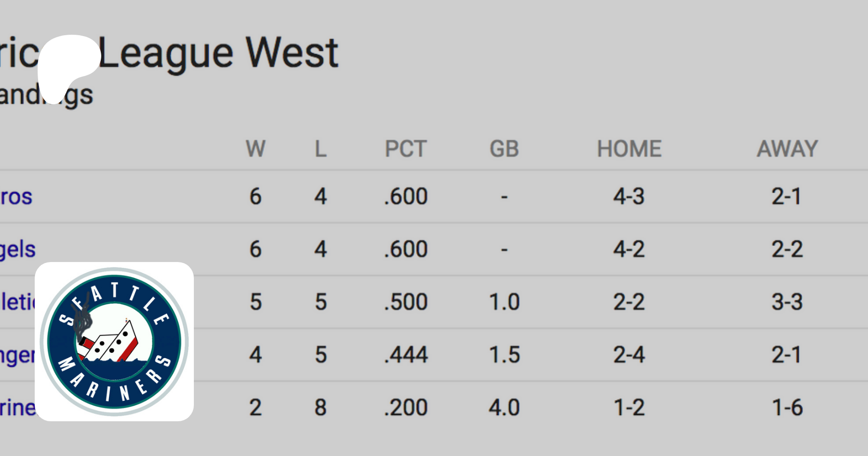The width and height of the screenshot is (868, 456).
Task: Click the Mariners 4.0 games-behind value
Action: (504, 408)
